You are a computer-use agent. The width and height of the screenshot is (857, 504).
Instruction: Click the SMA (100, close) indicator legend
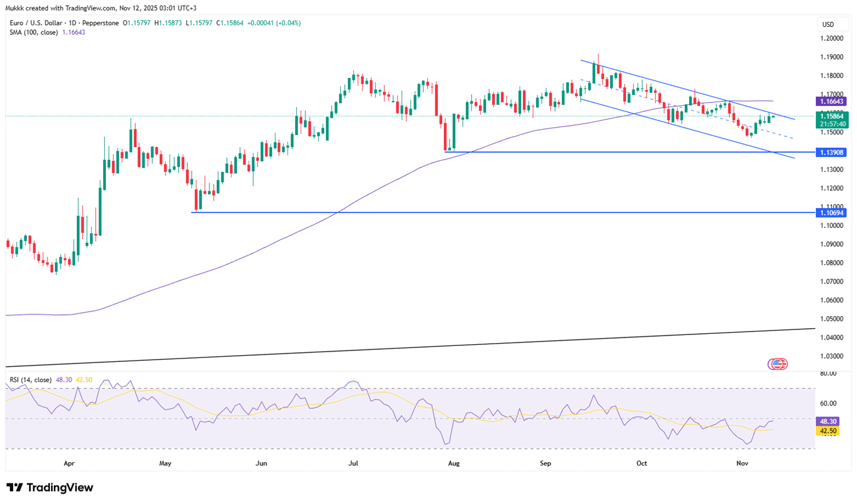(x=34, y=33)
